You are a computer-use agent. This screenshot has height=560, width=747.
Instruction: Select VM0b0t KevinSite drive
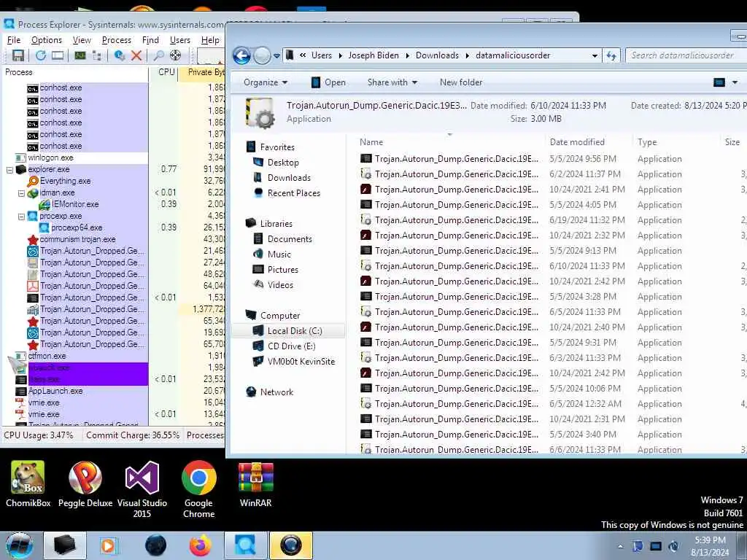[301, 362]
